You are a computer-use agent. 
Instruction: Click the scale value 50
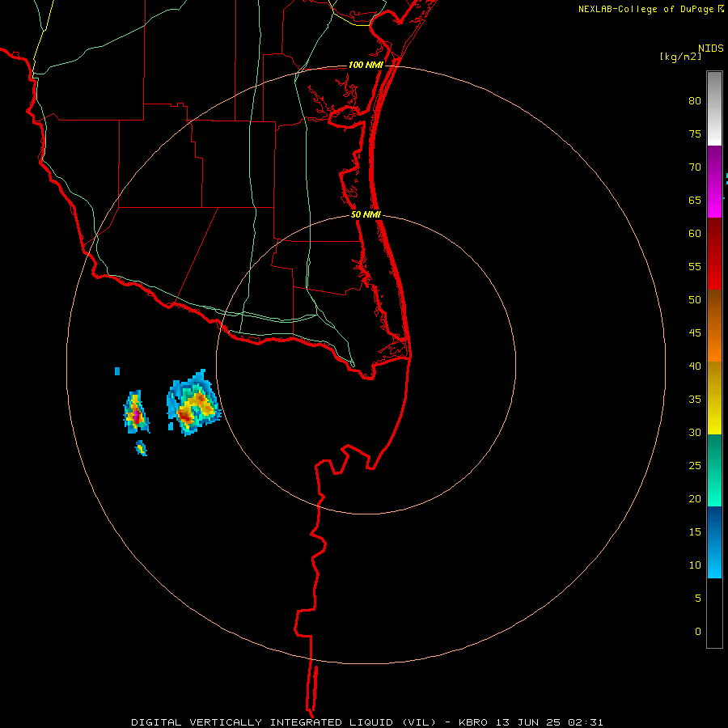[695, 299]
